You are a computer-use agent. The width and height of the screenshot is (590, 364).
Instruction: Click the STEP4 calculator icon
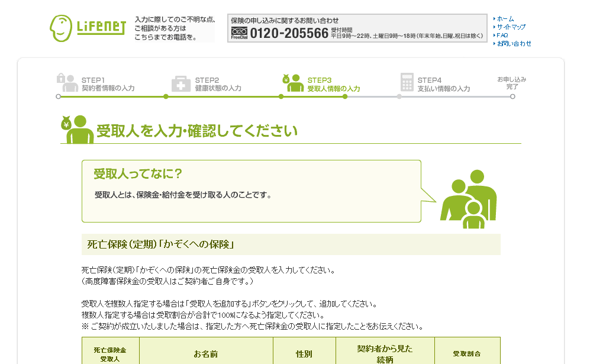coord(407,82)
